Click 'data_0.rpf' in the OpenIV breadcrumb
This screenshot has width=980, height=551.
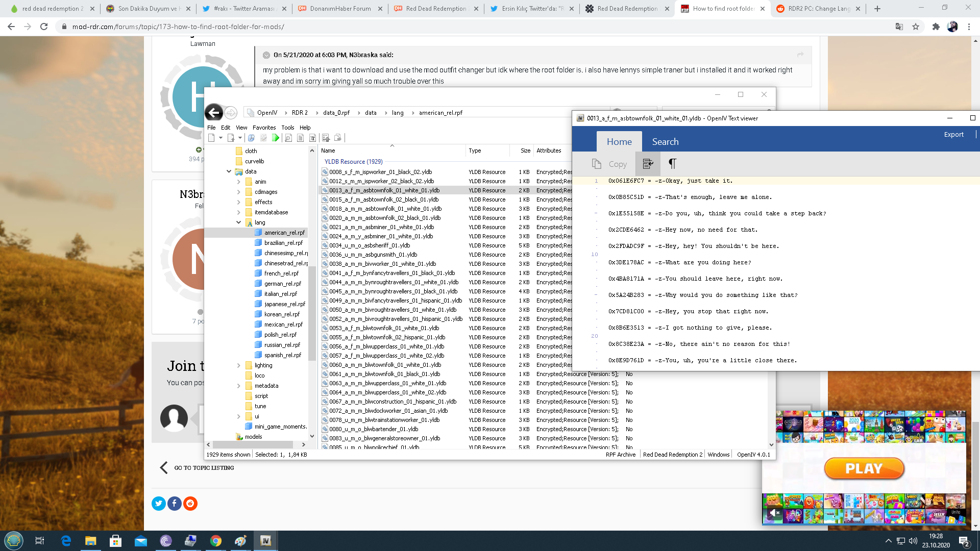click(336, 113)
